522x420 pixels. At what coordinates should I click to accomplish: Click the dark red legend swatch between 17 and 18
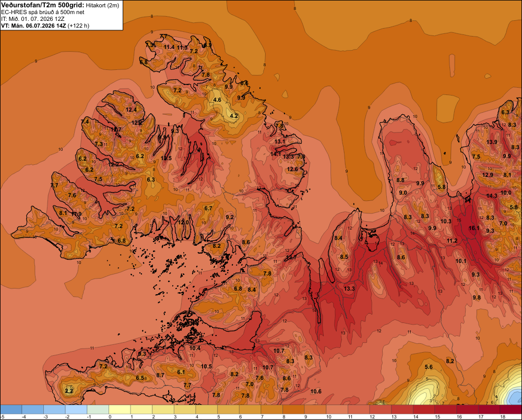pos(489,410)
